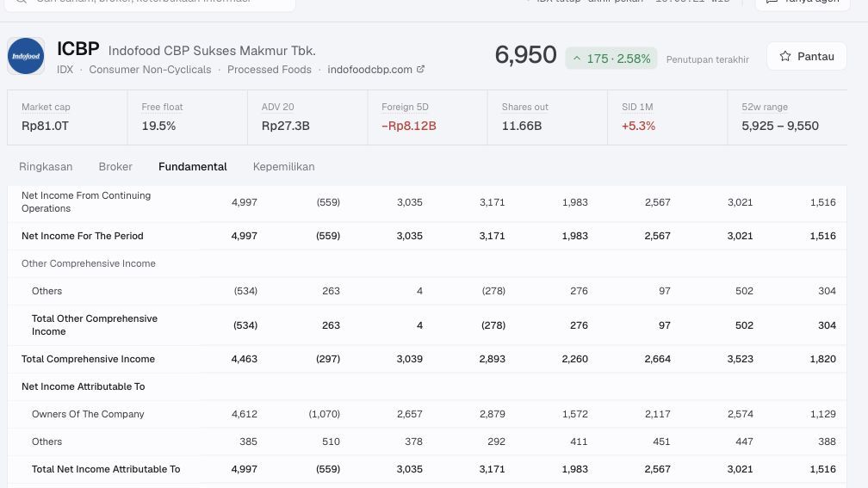Click the 3,523 Total Comprehensive Income cell

point(741,359)
